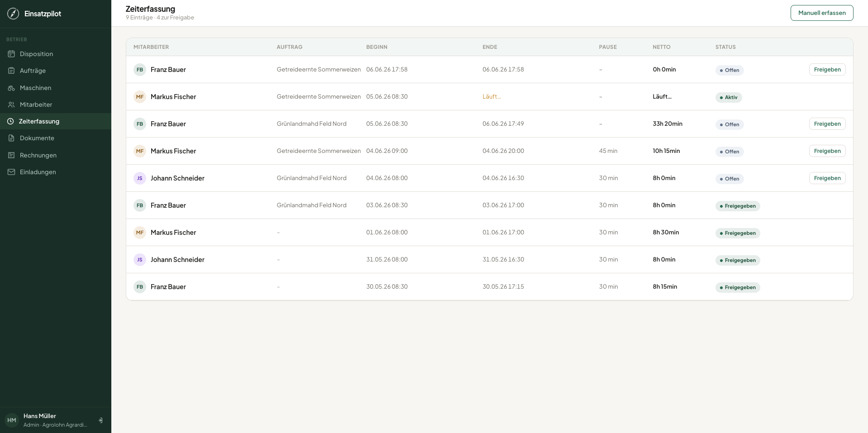Screen dimensions: 868x433
Task: Freigeben Johann Schneider's 04.06.26 entry
Action: pos(827,178)
